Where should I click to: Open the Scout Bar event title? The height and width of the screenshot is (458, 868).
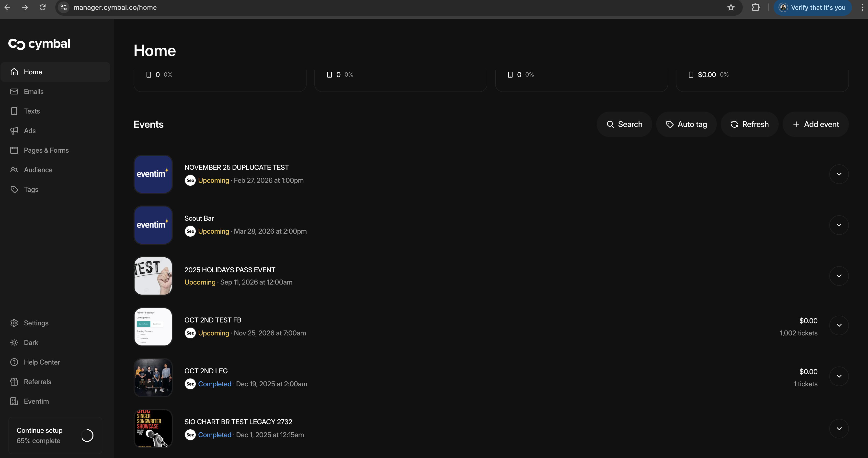point(199,218)
